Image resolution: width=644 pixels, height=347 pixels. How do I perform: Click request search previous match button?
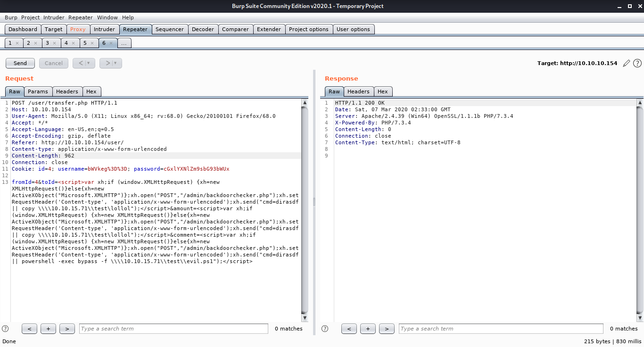pos(29,329)
